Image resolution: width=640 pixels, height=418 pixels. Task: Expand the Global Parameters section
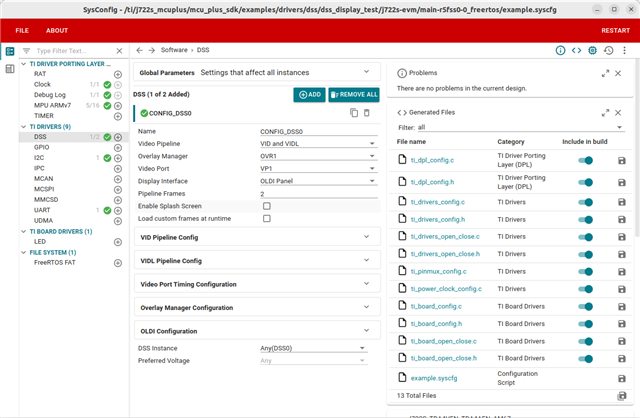[257, 72]
